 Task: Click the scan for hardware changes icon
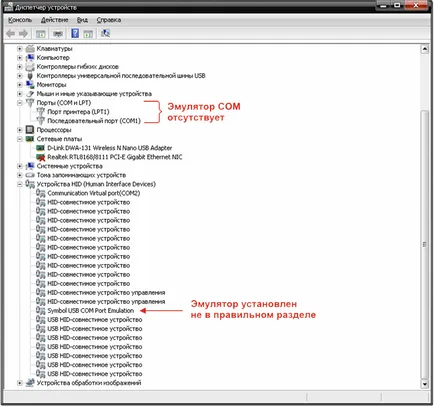point(105,33)
